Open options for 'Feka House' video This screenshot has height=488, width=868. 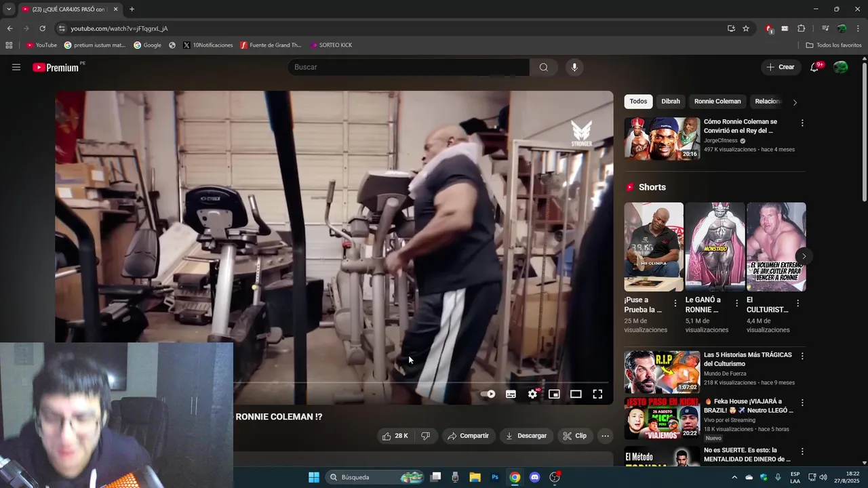[x=802, y=403]
